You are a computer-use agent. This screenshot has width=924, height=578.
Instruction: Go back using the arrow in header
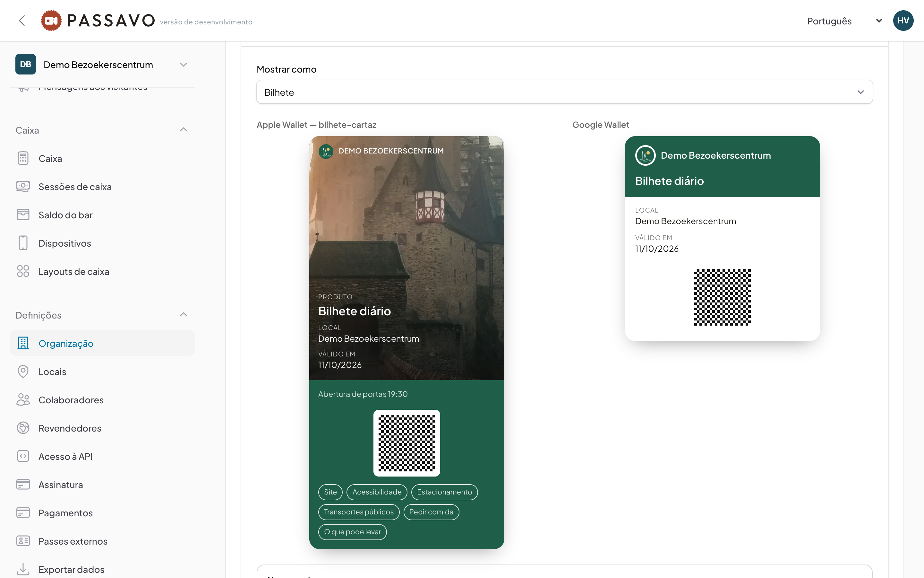pyautogui.click(x=22, y=21)
